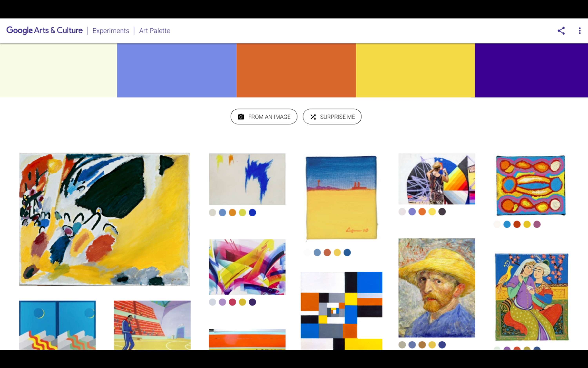
Task: Click the camera icon in From an Image
Action: [x=241, y=117]
